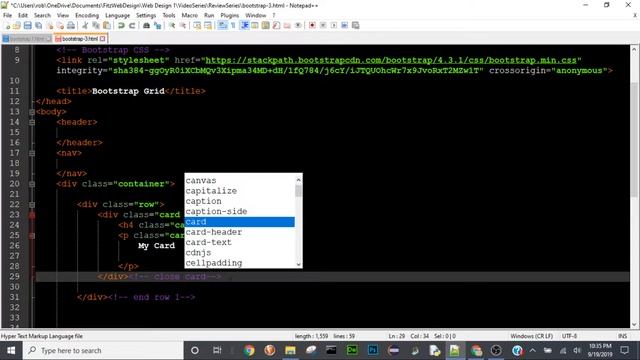
Task: Click editor vertical scrollbar up arrow
Action: [634, 49]
